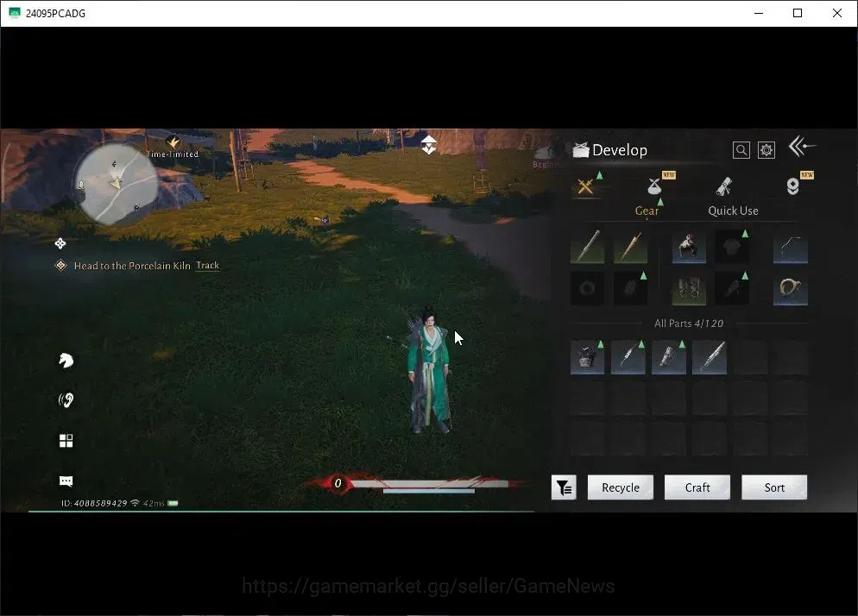This screenshot has width=858, height=616.
Task: Click Track link for Porcelain Kiln quest
Action: pos(207,266)
